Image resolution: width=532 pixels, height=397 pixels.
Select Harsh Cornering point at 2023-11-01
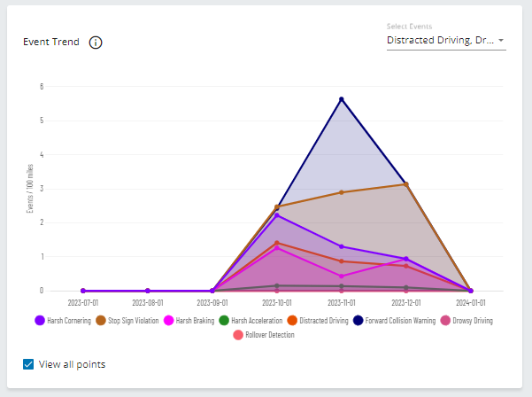342,246
